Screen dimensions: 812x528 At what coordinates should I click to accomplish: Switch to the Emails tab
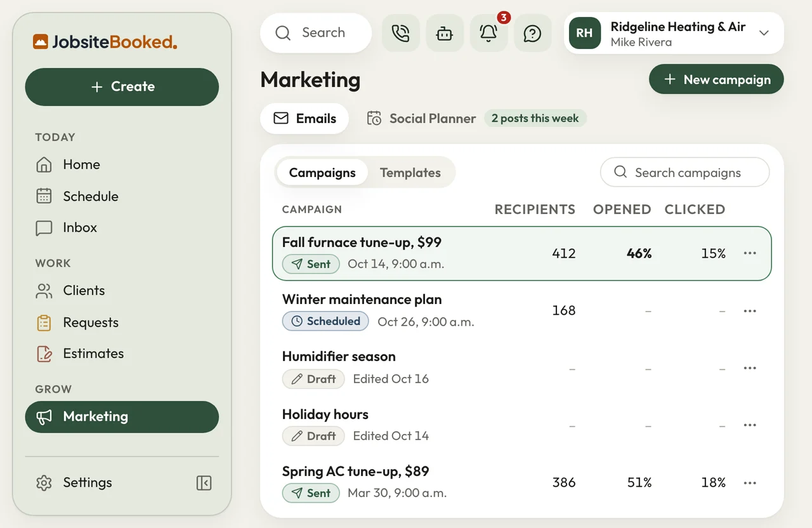304,119
